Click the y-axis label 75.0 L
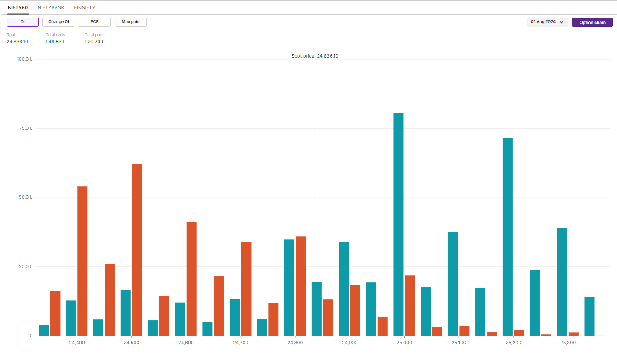 coord(26,128)
